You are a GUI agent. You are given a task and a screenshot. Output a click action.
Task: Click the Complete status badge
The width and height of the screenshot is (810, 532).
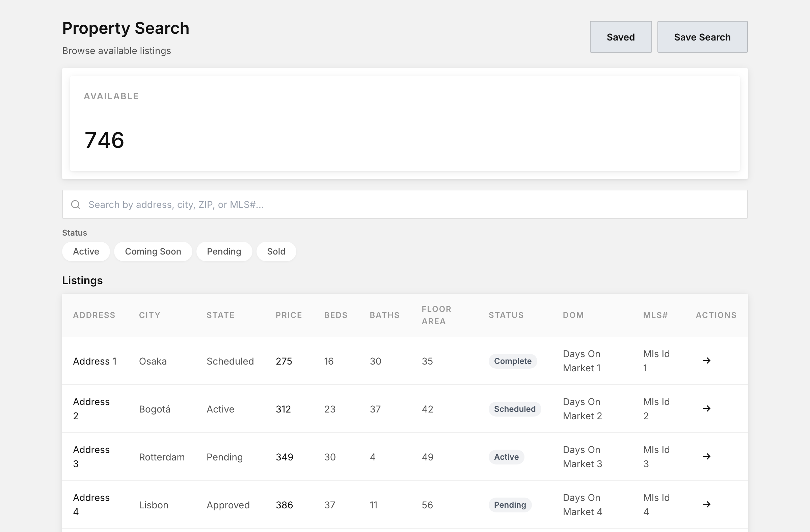point(513,361)
